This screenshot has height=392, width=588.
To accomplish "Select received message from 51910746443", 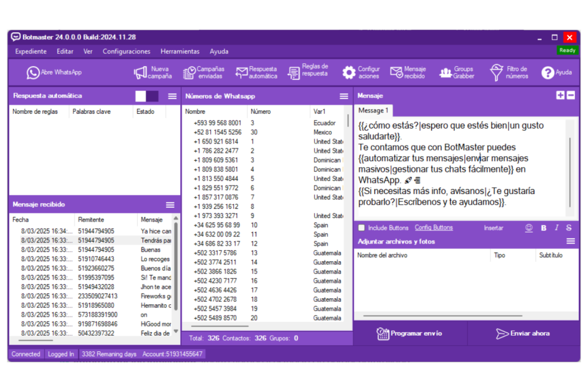I will [96, 259].
